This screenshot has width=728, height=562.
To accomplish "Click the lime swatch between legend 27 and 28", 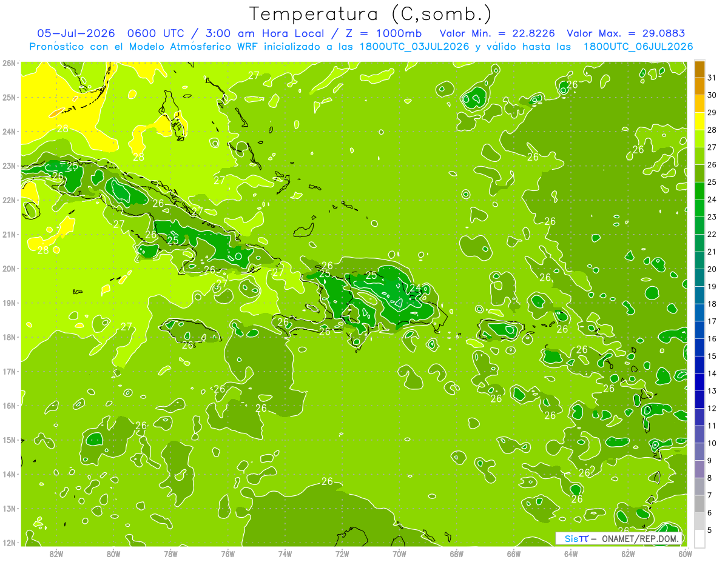I will pos(699,138).
